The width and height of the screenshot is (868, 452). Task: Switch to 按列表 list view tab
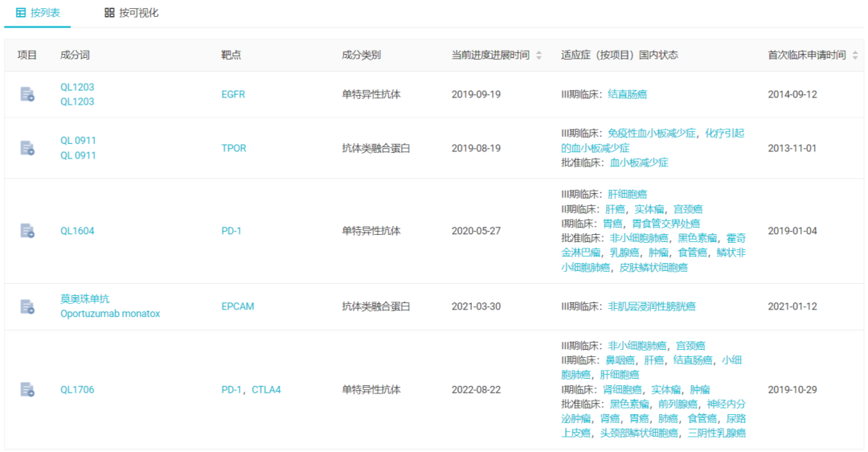(x=38, y=13)
